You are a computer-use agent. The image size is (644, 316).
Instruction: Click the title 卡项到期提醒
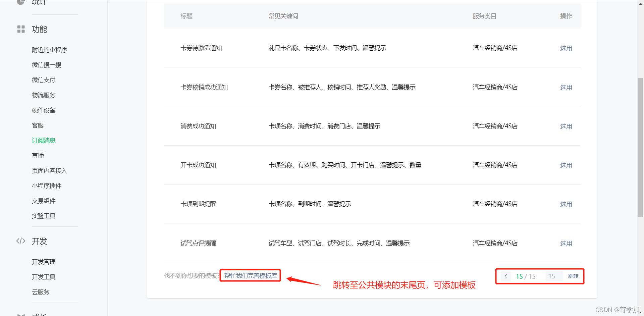click(198, 204)
